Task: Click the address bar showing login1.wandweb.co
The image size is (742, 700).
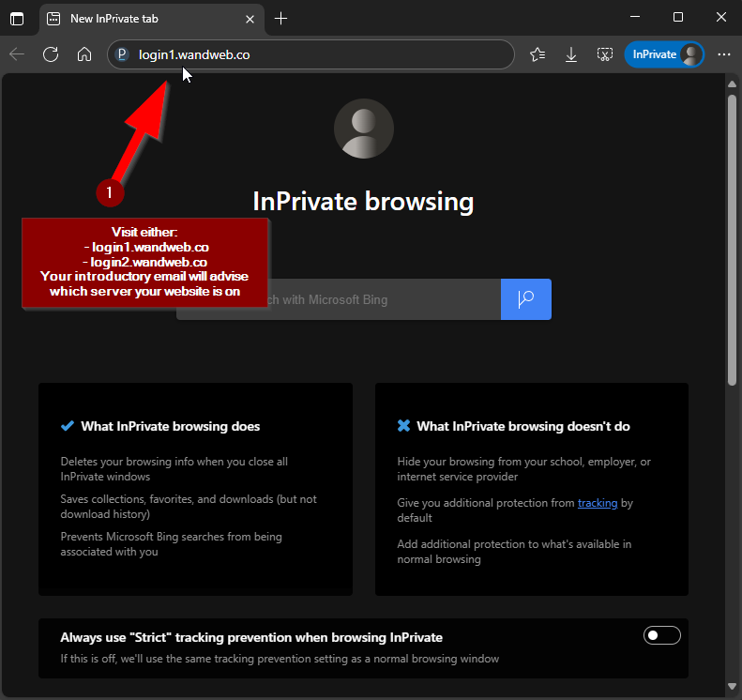Action: click(x=319, y=54)
